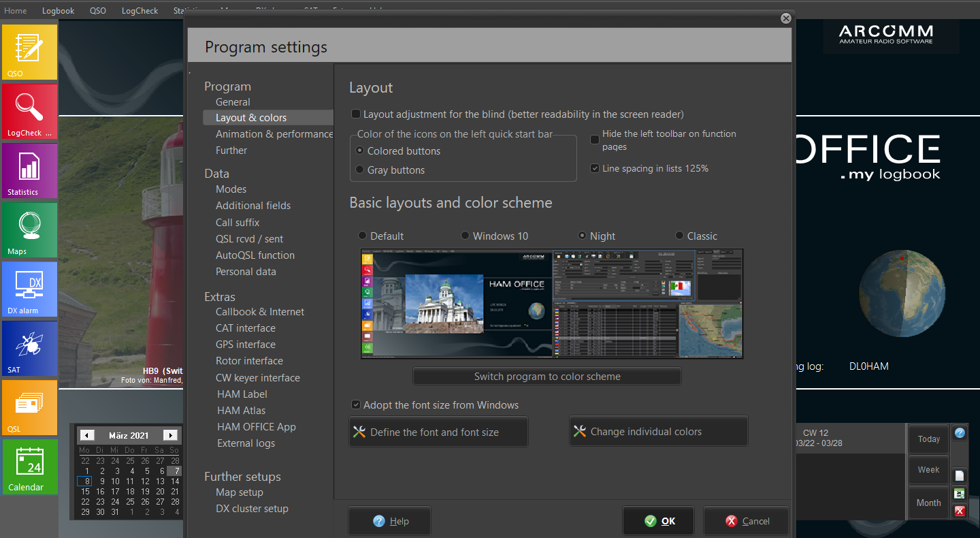Image resolution: width=980 pixels, height=538 pixels.
Task: Click the red X icon in calendar panel
Action: [960, 511]
